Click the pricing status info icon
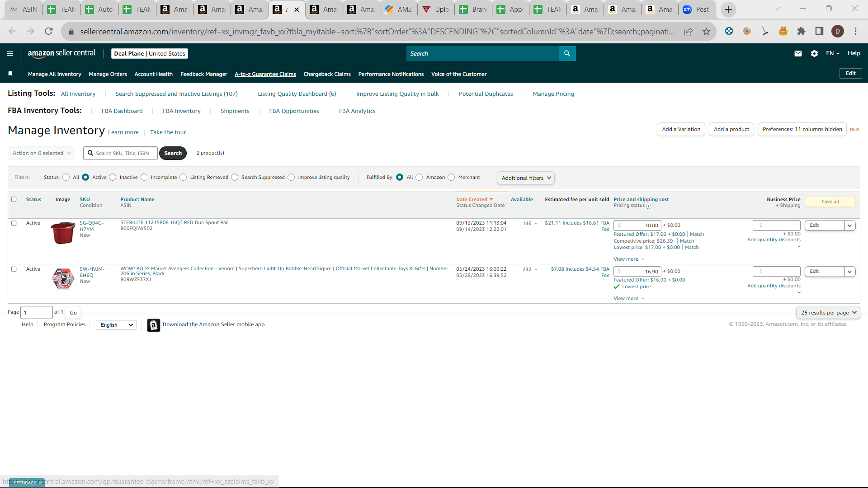This screenshot has width=868, height=488. coord(649,206)
